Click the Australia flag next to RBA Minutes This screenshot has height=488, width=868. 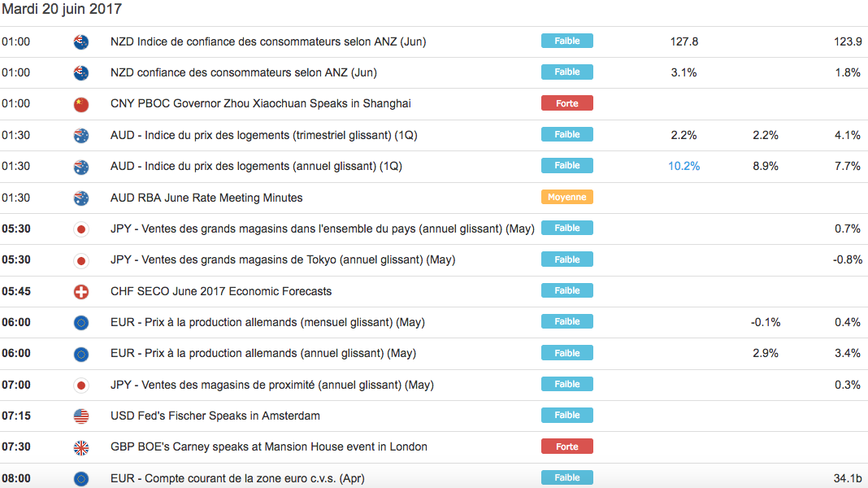coord(80,198)
